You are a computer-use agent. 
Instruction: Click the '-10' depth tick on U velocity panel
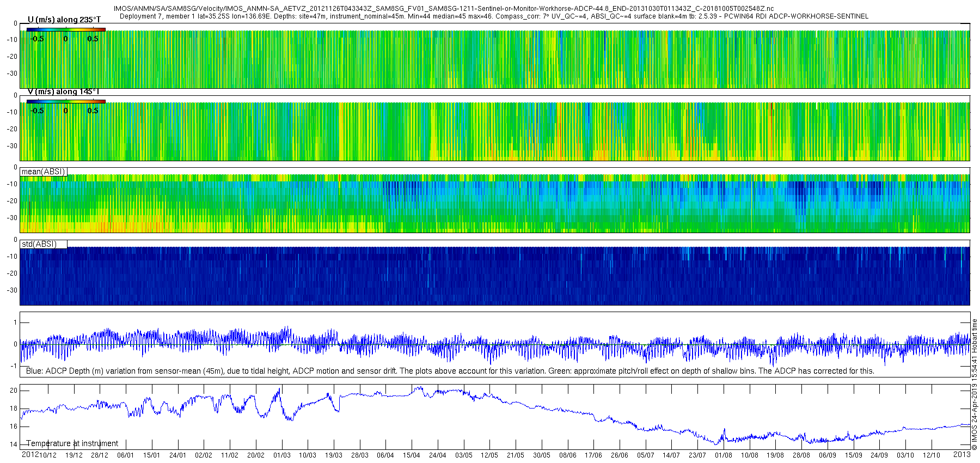(12, 40)
